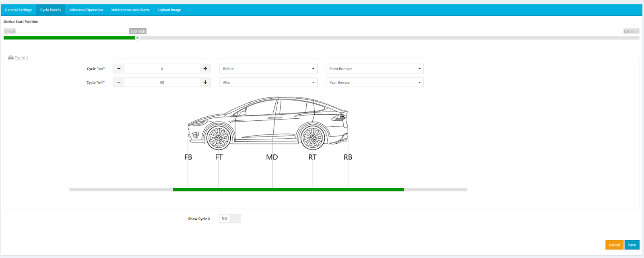Expand the Rear Bumper dropdown
The height and width of the screenshot is (258, 644).
coord(374,83)
